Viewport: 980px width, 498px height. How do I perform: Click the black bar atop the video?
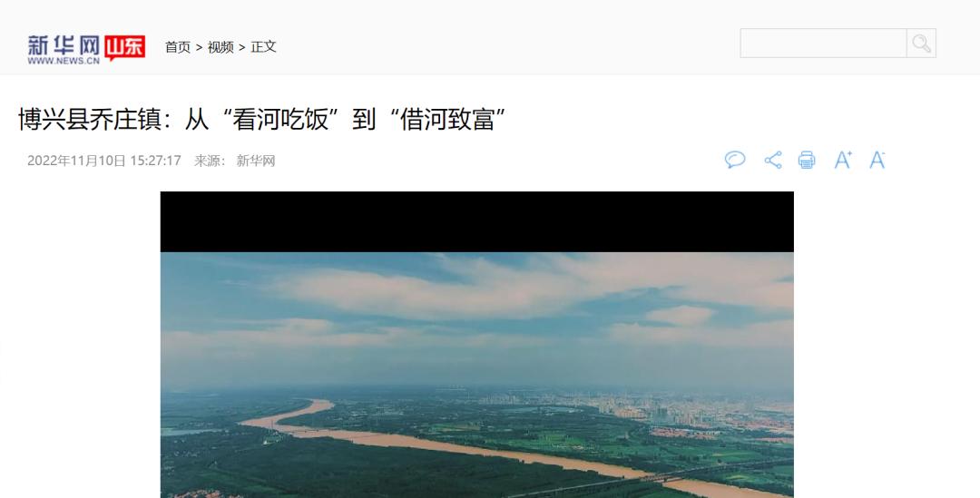point(477,222)
